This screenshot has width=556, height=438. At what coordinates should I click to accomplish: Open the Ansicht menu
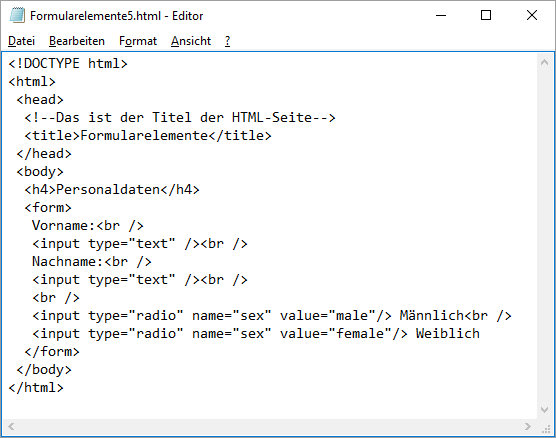(191, 41)
